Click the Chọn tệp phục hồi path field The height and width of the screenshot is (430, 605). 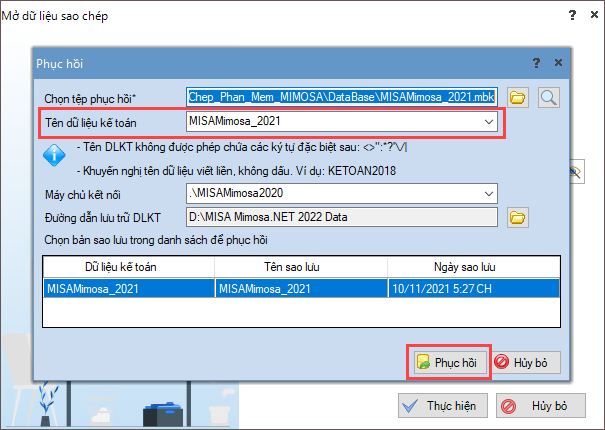coord(341,97)
